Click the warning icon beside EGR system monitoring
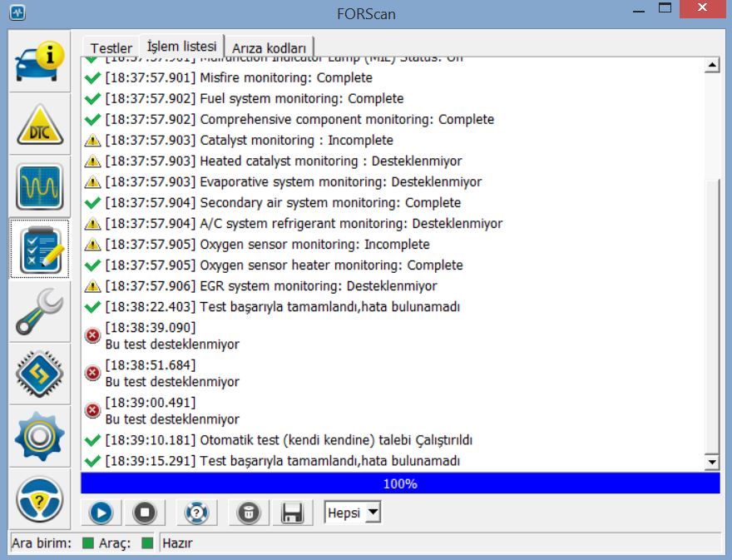The width and height of the screenshot is (732, 560). click(92, 286)
